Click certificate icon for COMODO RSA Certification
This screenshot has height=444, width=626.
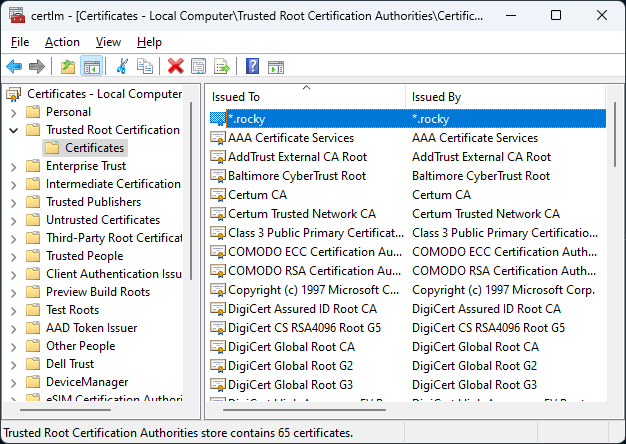coord(218,271)
